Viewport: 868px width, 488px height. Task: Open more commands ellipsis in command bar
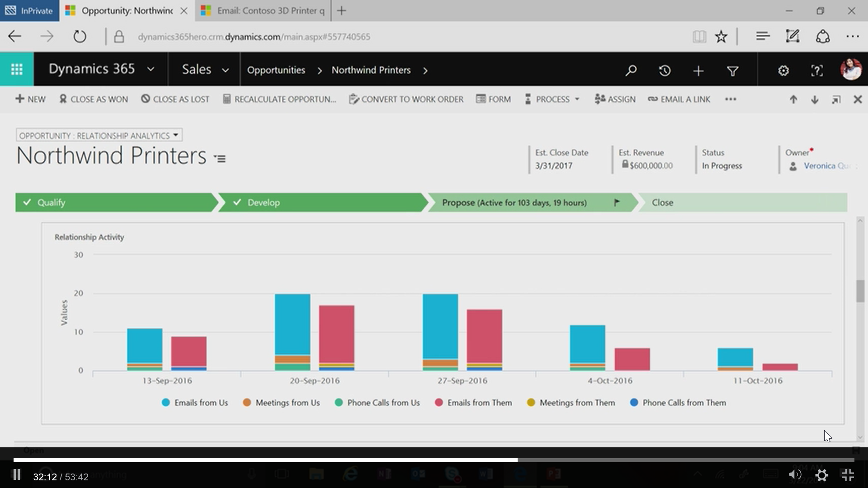(731, 99)
